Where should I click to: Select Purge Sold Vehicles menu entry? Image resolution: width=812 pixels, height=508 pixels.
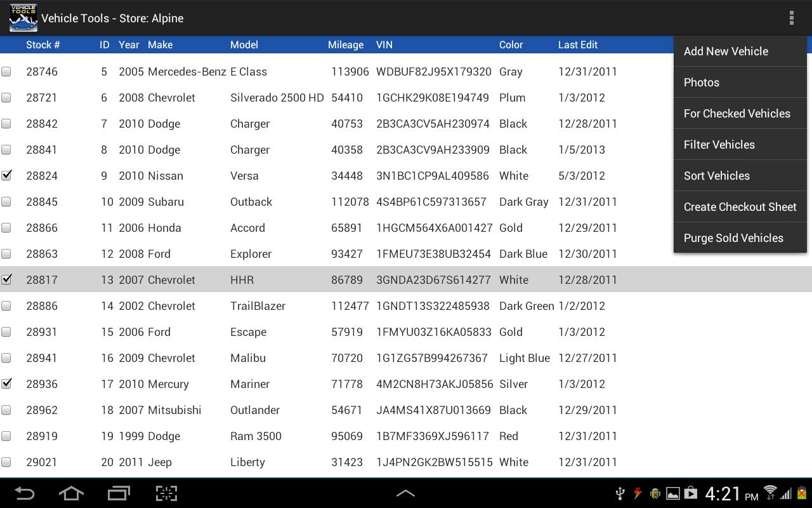pos(740,238)
